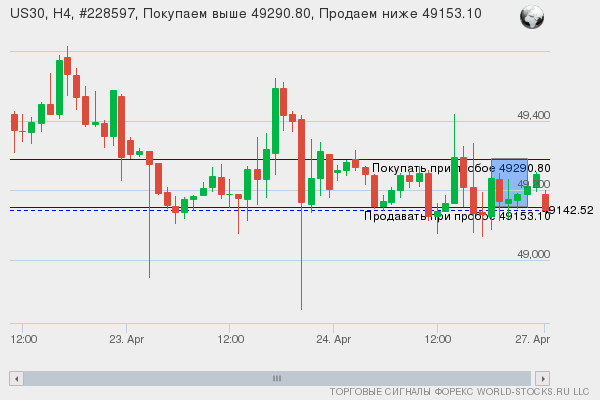Click the blue highlighted signal zone rectangle

(509, 183)
